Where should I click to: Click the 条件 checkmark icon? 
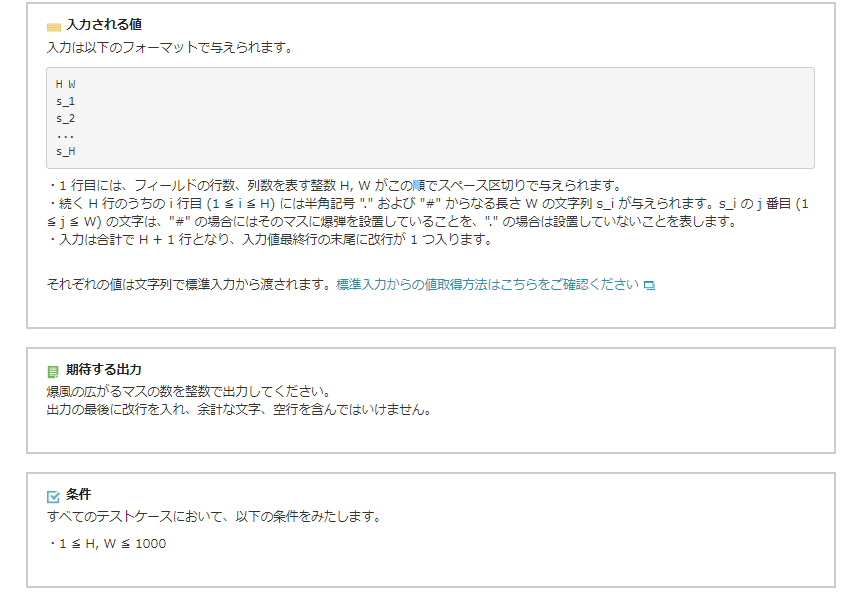click(54, 496)
